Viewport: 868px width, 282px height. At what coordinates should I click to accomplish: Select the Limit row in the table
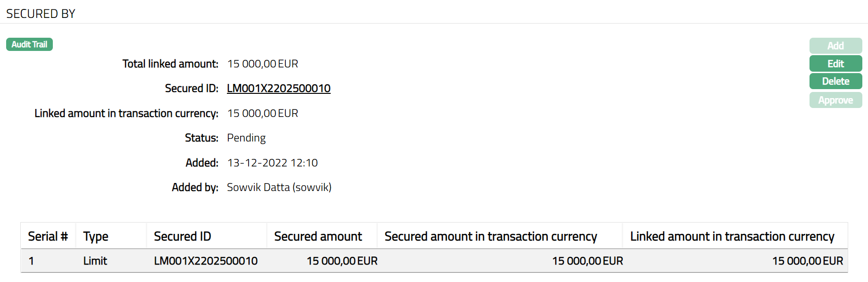coord(95,261)
